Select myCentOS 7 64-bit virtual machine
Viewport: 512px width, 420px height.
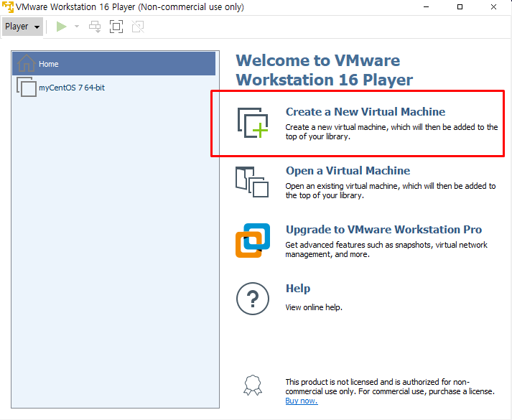point(113,88)
